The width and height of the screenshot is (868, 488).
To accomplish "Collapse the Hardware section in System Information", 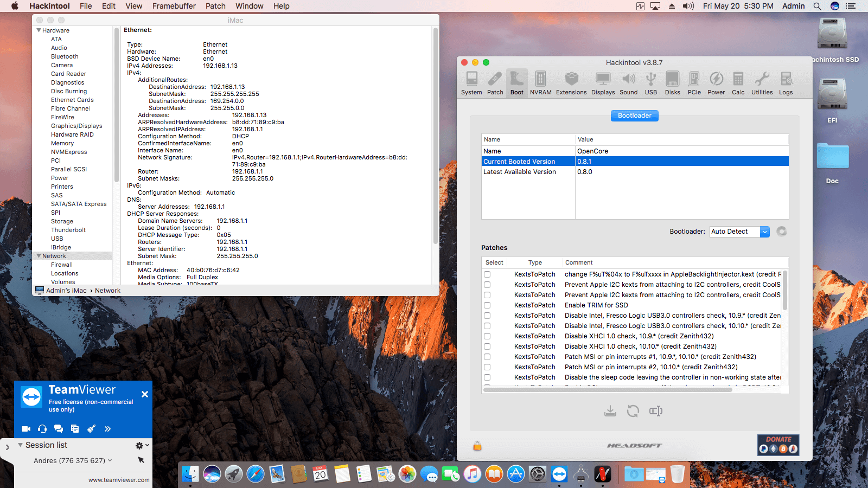I will tap(38, 30).
